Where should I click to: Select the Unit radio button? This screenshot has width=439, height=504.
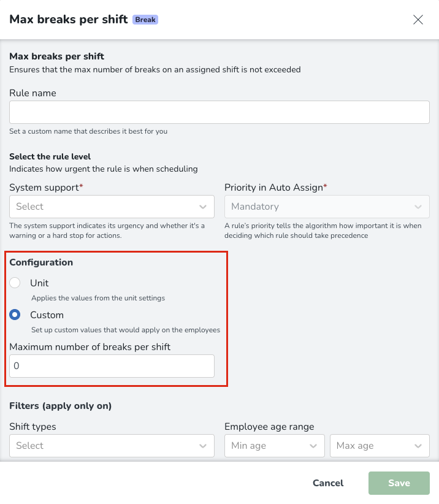pyautogui.click(x=15, y=283)
